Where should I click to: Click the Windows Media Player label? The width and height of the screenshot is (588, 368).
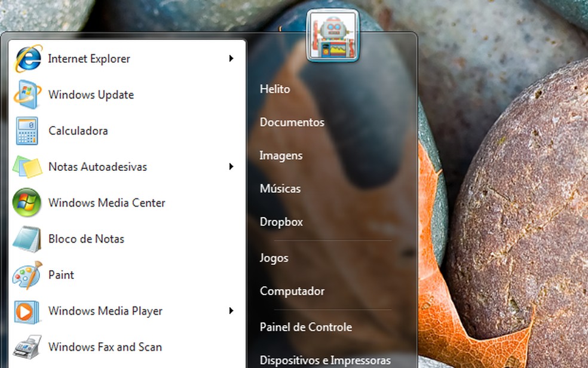[105, 311]
